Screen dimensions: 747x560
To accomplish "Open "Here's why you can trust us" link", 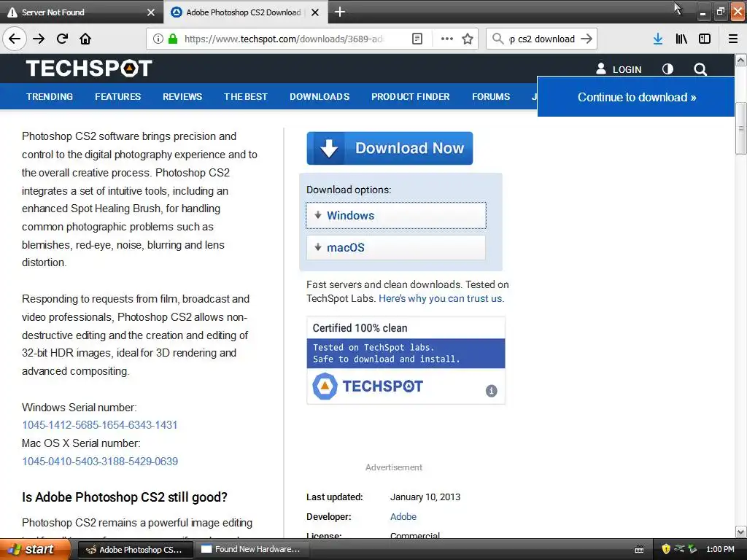I will (441, 298).
